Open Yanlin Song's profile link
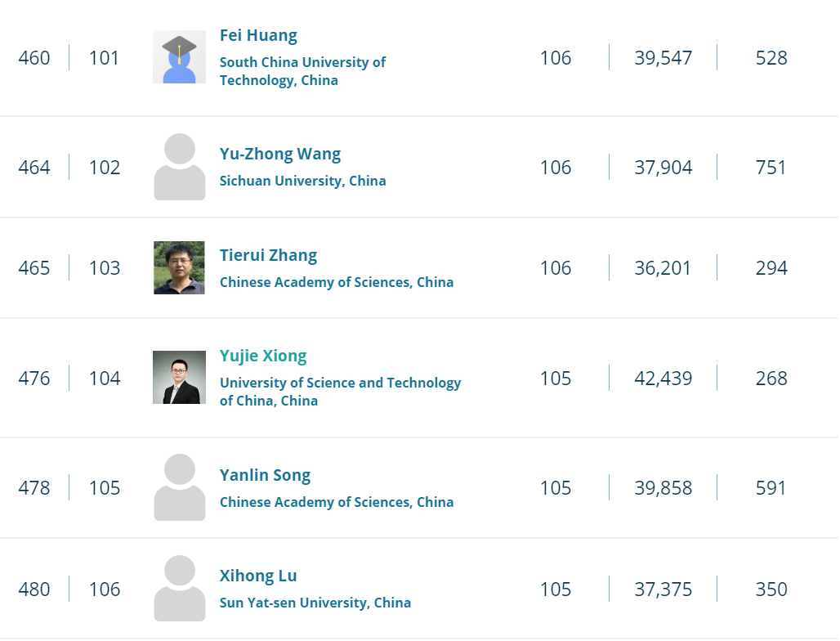 (265, 476)
